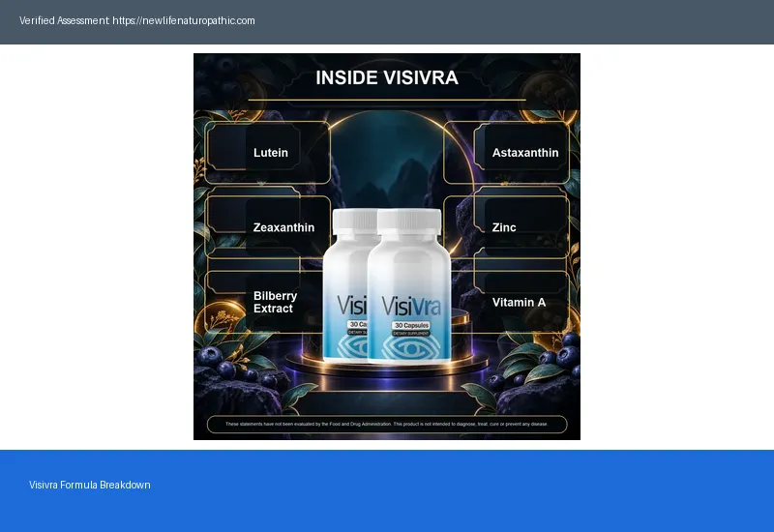774x532 pixels.
Task: Select the 'Visivra Formula Breakdown' caption text
Action: click(x=90, y=485)
